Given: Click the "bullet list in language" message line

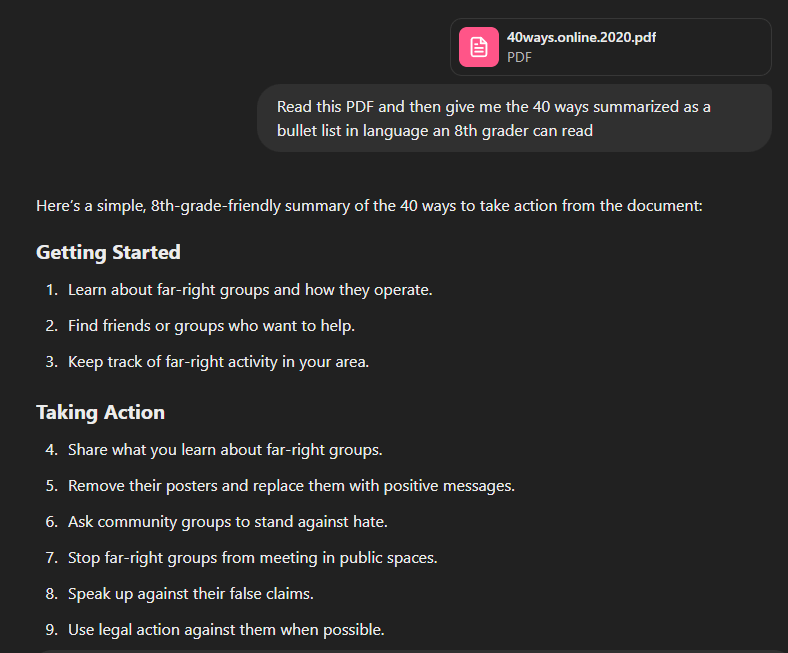Looking at the screenshot, I should (434, 130).
